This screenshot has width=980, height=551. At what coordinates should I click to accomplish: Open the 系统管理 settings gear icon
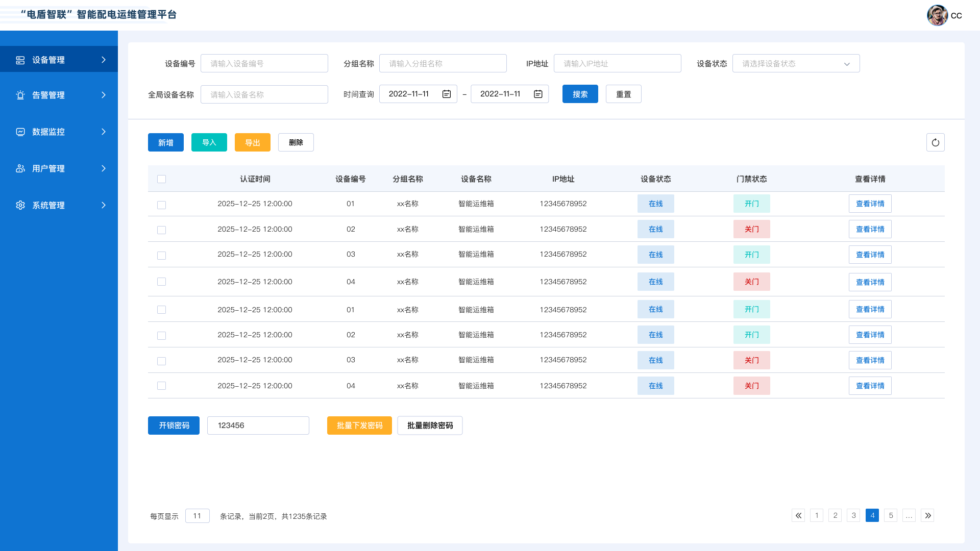[x=20, y=205]
